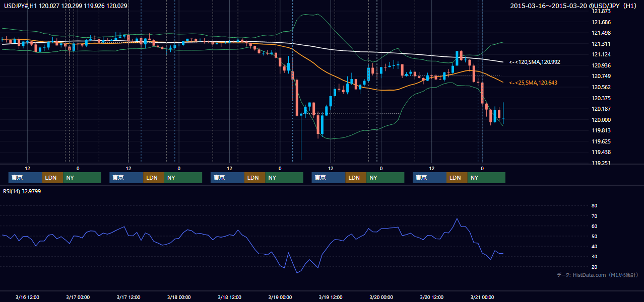Click the leftmost 東京 session block
This screenshot has height=302, width=644.
tap(25, 178)
